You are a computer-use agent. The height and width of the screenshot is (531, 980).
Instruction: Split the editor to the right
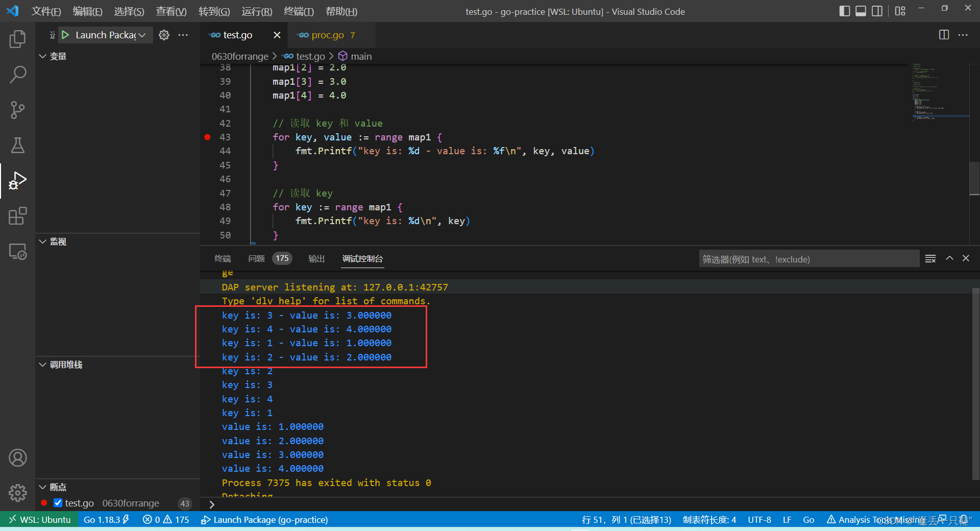[944, 35]
